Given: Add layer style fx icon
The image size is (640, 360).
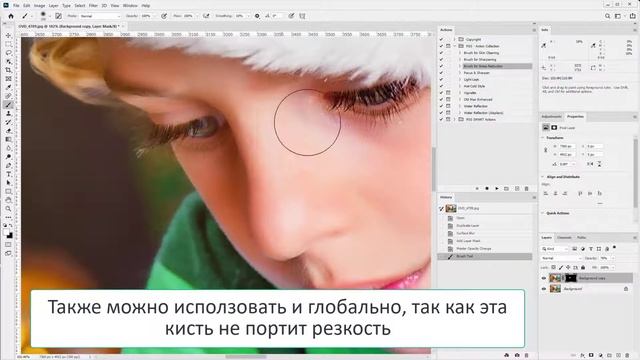Looking at the screenshot, I should pyautogui.click(x=582, y=356).
